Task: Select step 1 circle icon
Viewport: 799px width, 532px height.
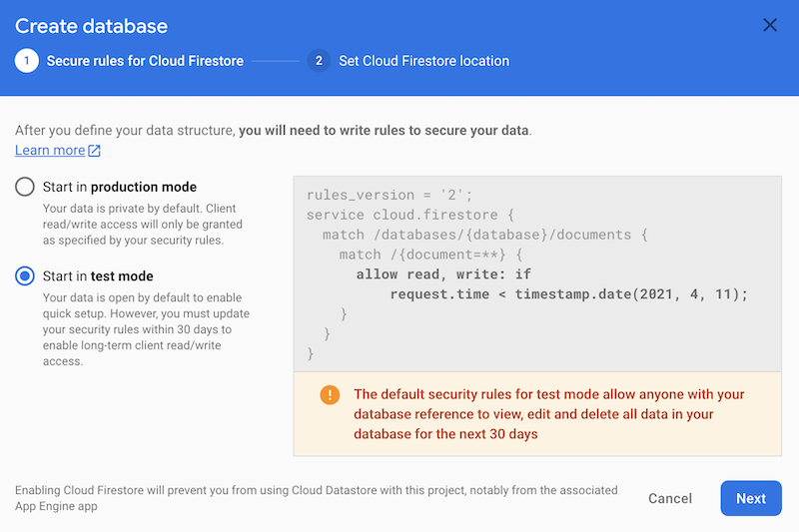Action: [27, 61]
